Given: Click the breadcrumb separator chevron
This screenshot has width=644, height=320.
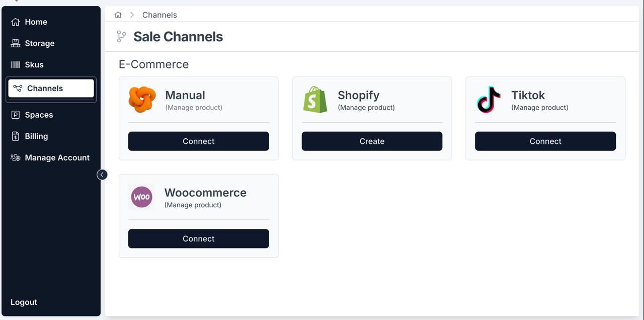Looking at the screenshot, I should coord(132,15).
